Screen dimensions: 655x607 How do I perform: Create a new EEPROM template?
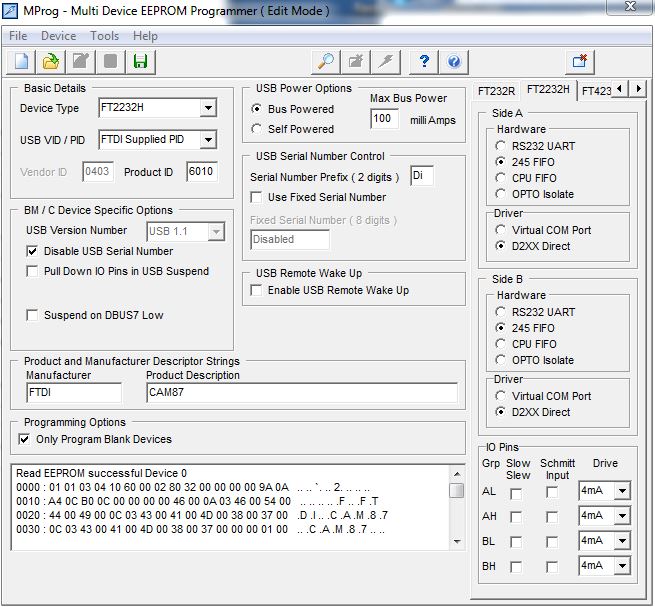[x=21, y=62]
